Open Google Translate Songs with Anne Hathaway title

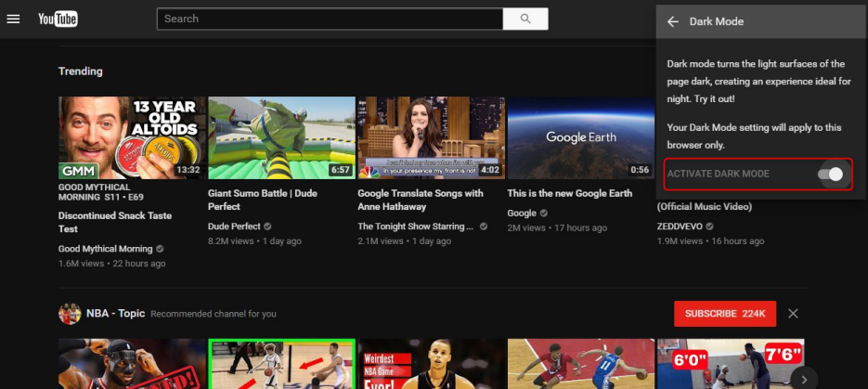point(421,200)
